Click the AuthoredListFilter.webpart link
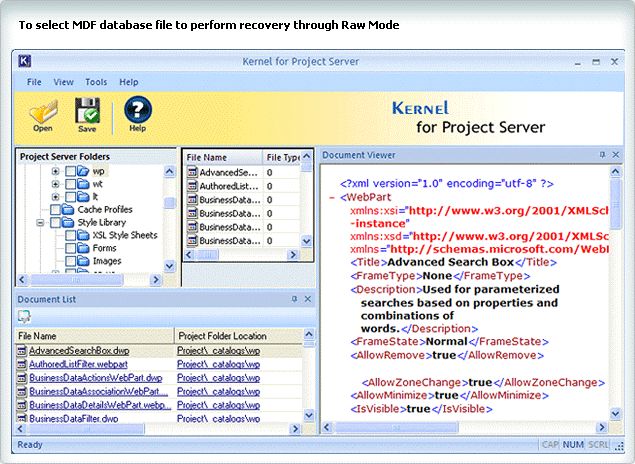 point(79,365)
